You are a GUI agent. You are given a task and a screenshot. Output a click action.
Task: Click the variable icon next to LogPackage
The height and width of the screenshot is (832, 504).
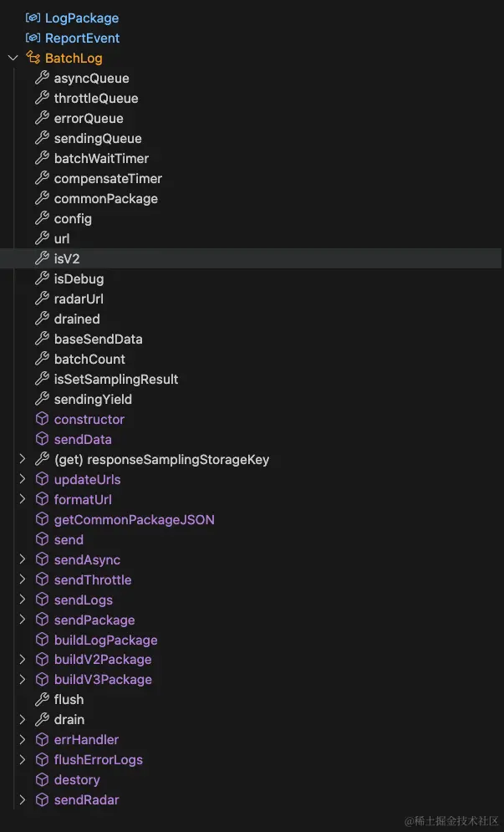pyautogui.click(x=33, y=18)
